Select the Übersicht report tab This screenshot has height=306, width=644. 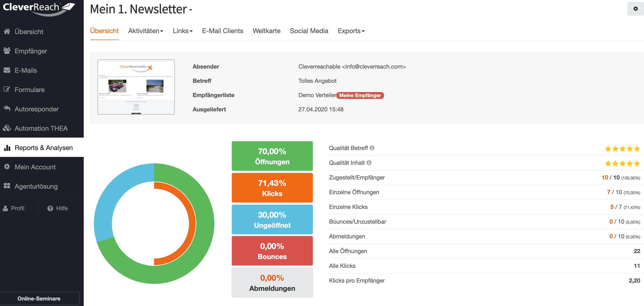point(104,31)
